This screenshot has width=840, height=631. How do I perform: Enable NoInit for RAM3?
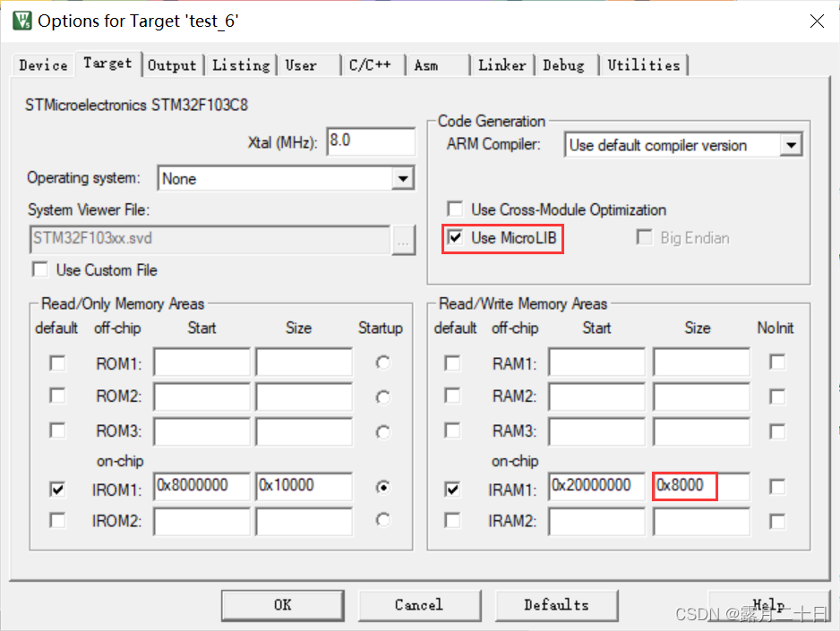[777, 431]
